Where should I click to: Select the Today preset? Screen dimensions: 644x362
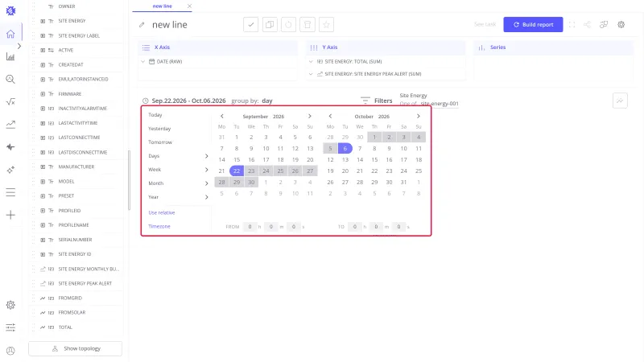[155, 115]
